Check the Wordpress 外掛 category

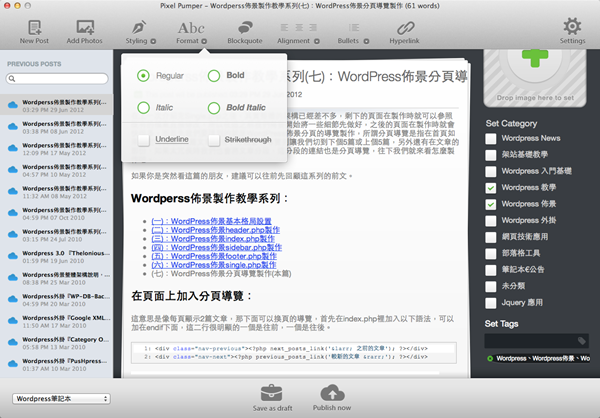tap(491, 221)
